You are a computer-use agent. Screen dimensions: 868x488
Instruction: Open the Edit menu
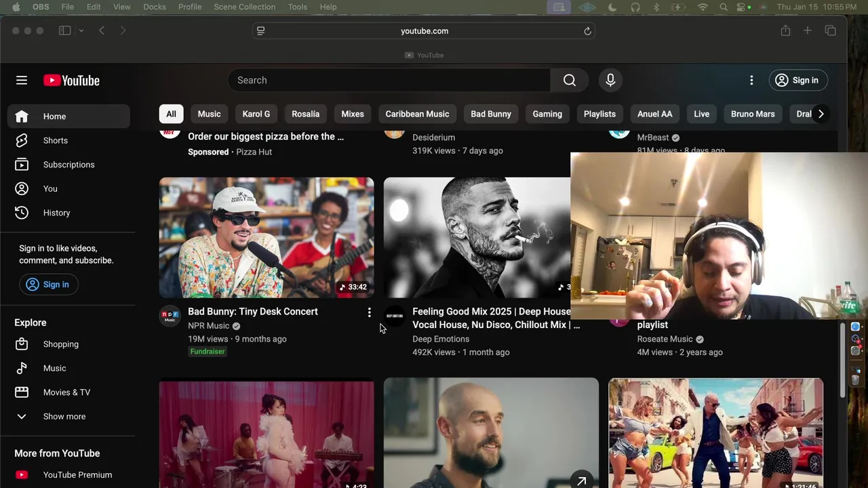tap(94, 7)
